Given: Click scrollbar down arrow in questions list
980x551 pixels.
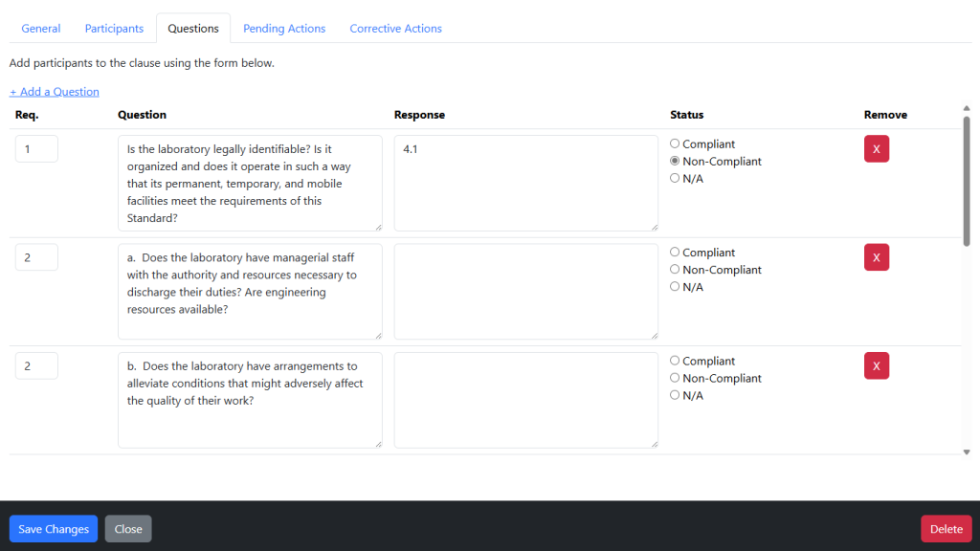Looking at the screenshot, I should 967,452.
